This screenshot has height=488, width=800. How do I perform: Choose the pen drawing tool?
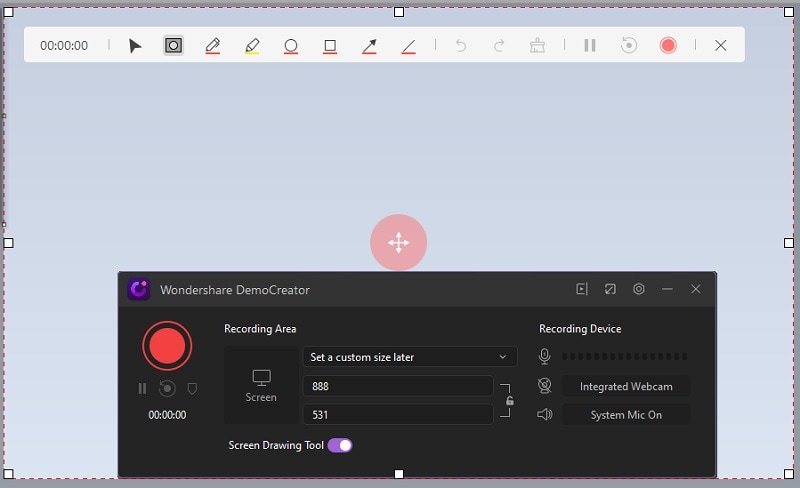click(x=213, y=46)
